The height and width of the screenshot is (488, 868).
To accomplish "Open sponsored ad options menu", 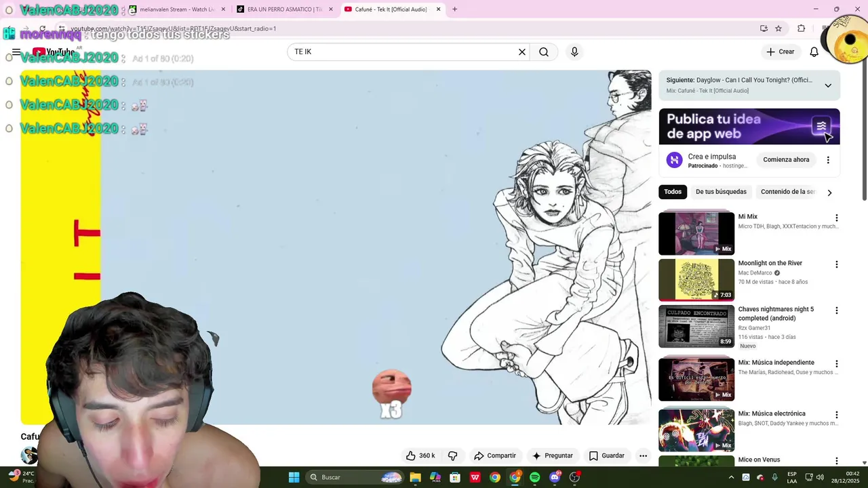I will (827, 160).
